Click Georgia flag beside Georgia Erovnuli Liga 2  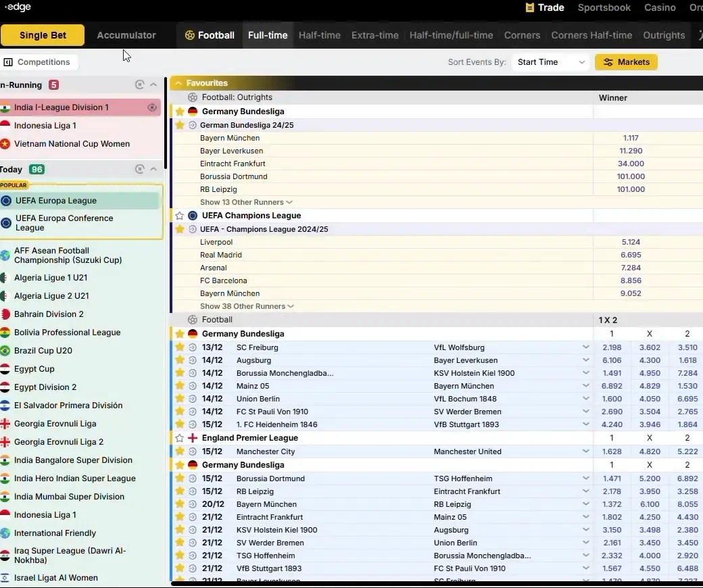tap(5, 442)
